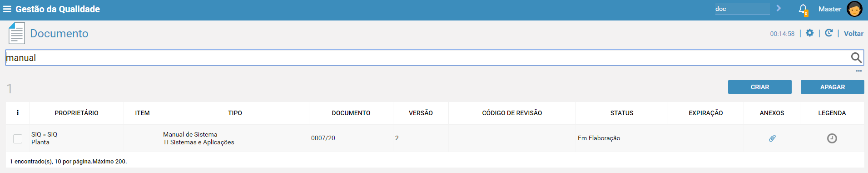Viewport: 868px width, 173px height.
Task: Click the search magnifier icon
Action: click(x=856, y=57)
